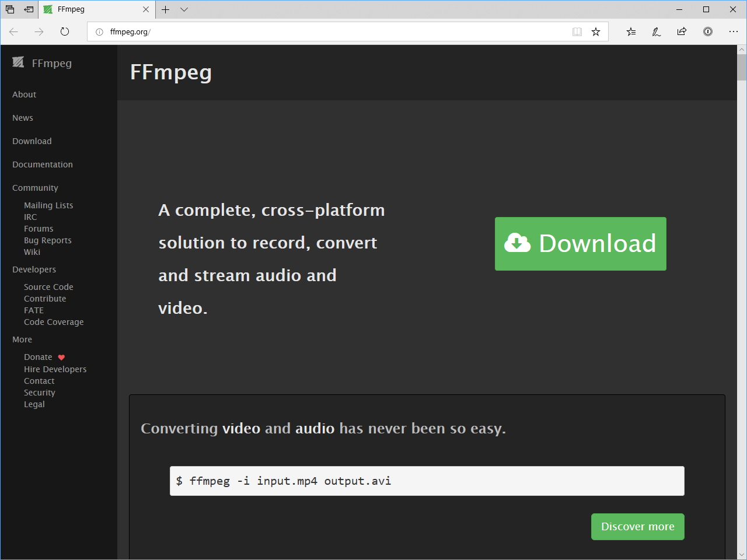Navigate back using the browser arrow

click(13, 32)
